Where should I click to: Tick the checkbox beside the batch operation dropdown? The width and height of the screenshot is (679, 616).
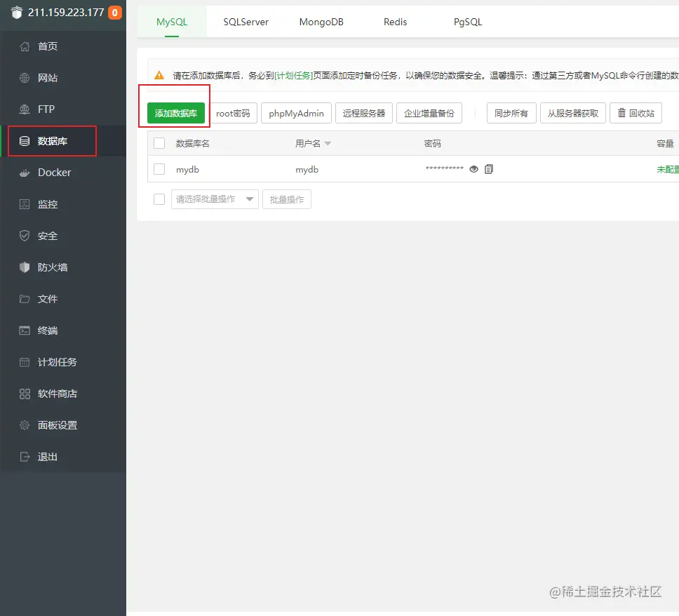point(159,199)
